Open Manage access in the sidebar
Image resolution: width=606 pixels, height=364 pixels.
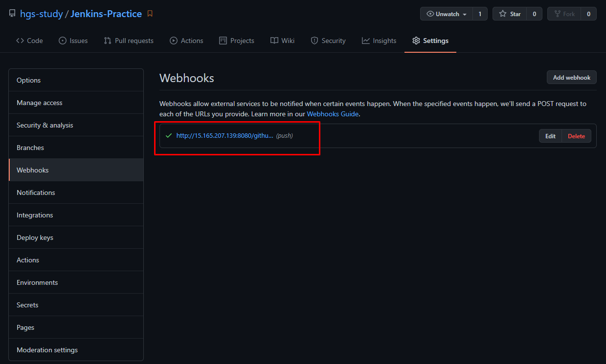pyautogui.click(x=76, y=103)
